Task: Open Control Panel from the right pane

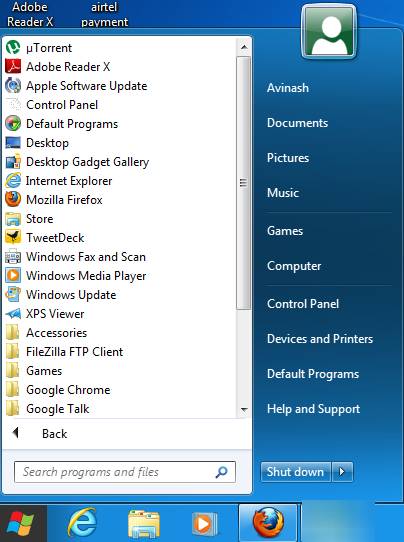Action: pyautogui.click(x=303, y=303)
